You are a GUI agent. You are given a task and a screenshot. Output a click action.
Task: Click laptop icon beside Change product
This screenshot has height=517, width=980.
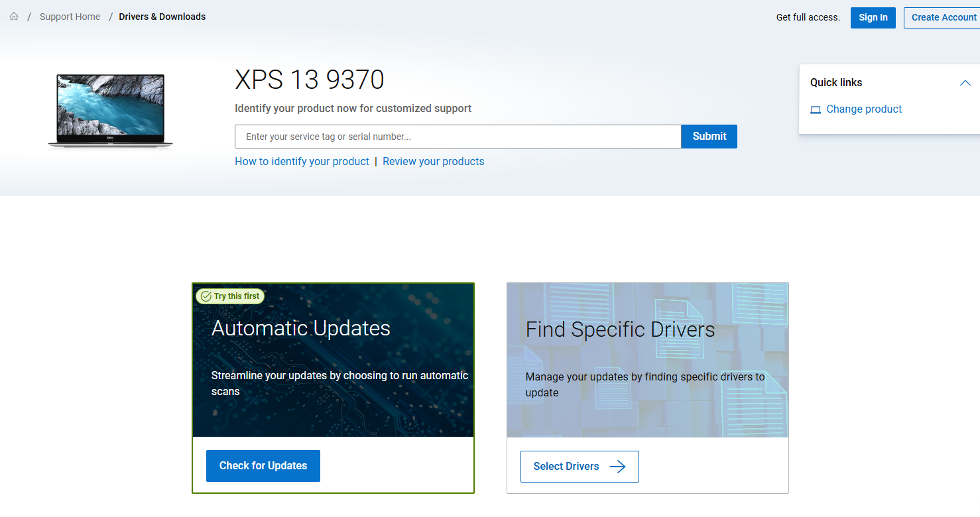click(x=816, y=110)
